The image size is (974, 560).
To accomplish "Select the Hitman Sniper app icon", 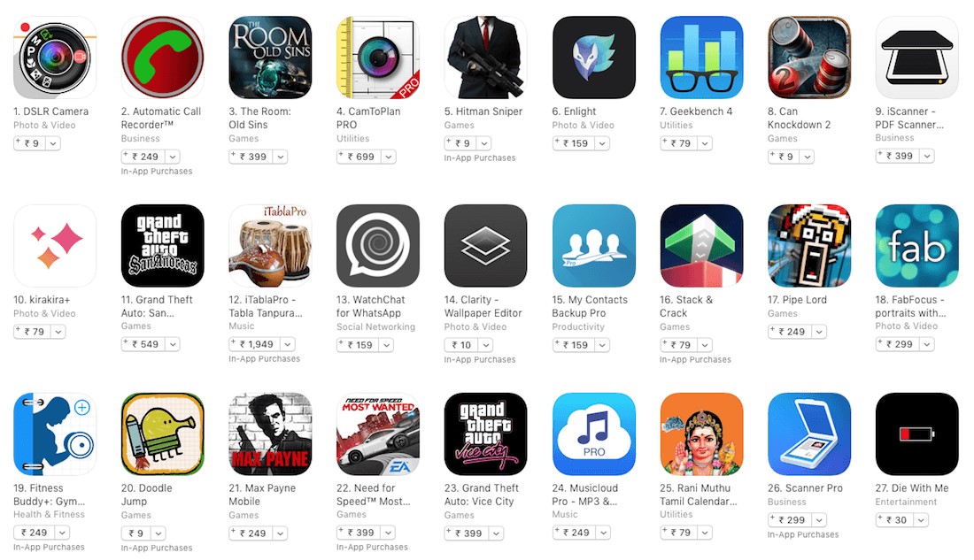I will [486, 58].
